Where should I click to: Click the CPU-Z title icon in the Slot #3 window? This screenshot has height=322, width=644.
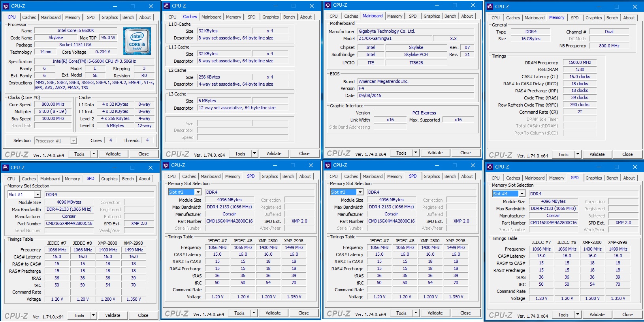click(328, 165)
